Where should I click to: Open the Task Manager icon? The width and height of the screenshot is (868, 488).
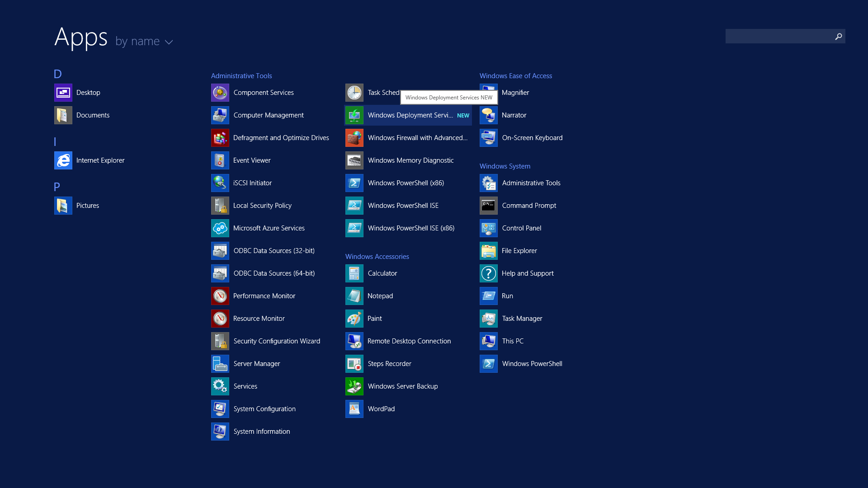pyautogui.click(x=489, y=319)
